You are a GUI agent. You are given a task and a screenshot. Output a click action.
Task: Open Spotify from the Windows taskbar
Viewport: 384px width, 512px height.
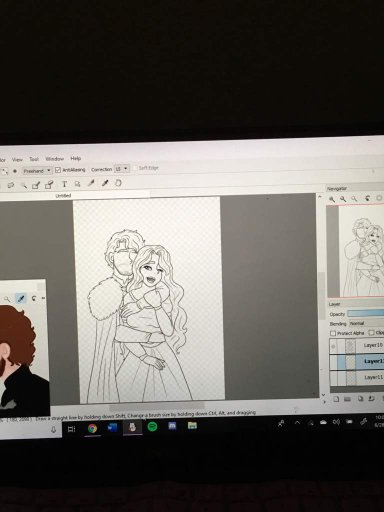[x=152, y=426]
